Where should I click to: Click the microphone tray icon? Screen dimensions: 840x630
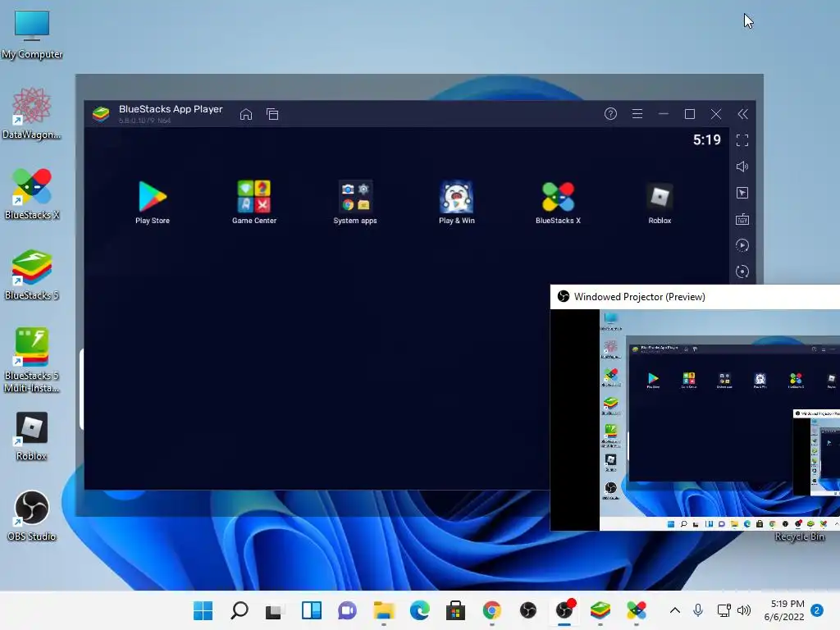tap(698, 610)
